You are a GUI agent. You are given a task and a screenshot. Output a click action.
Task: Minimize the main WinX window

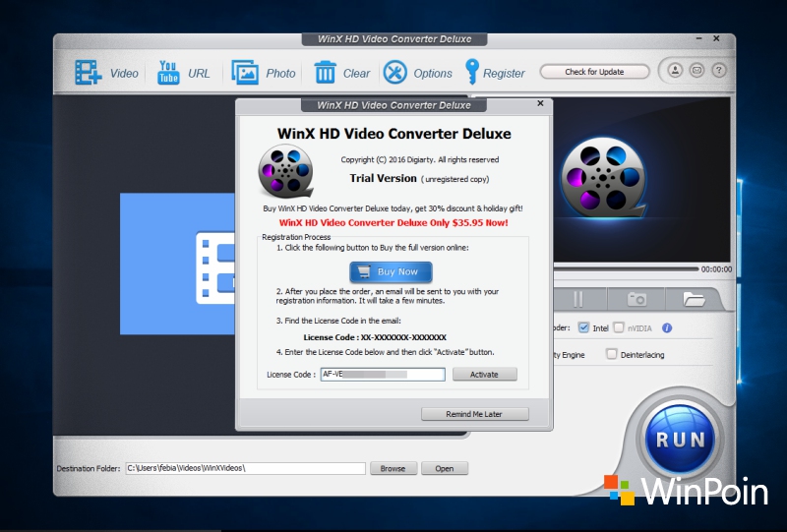[698, 38]
